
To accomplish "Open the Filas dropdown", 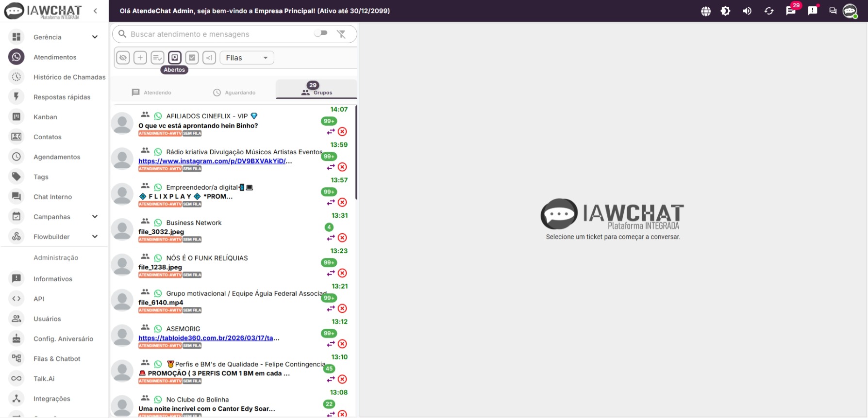I will pyautogui.click(x=247, y=58).
